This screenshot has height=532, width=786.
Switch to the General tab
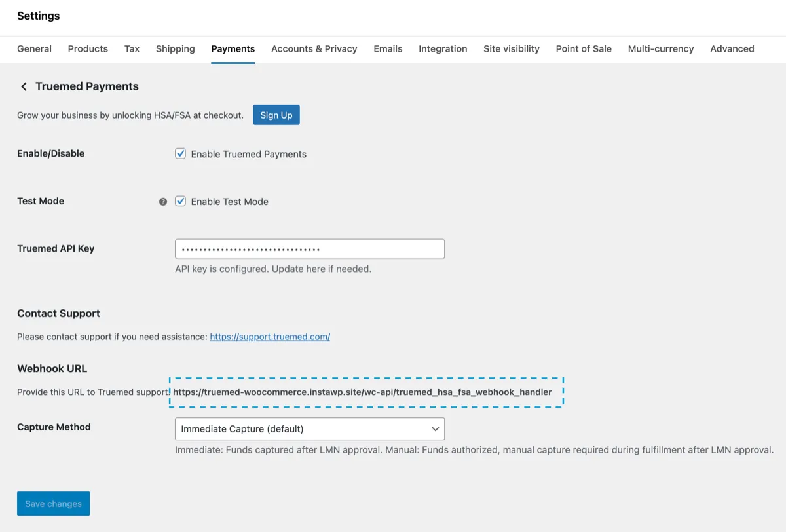tap(34, 49)
